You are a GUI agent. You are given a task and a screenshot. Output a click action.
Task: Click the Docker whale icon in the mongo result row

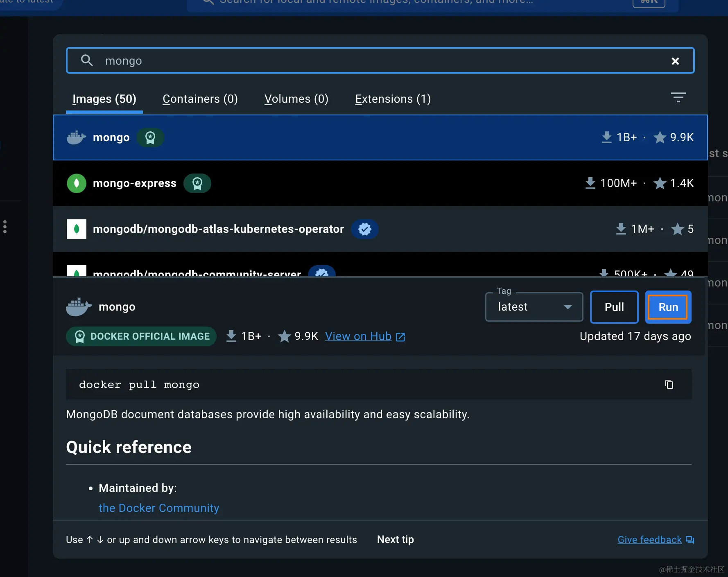point(76,137)
